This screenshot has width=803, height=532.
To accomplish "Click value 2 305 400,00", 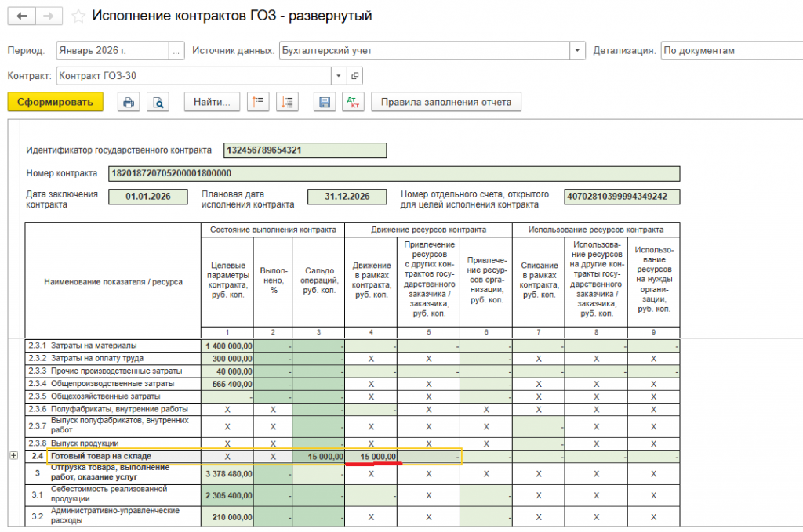I will coord(228,495).
